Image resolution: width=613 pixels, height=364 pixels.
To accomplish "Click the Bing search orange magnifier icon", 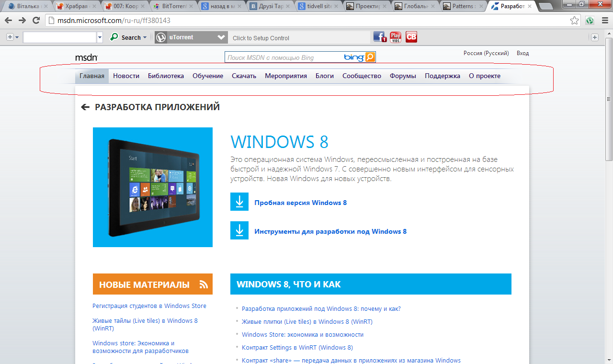I will pyautogui.click(x=370, y=57).
